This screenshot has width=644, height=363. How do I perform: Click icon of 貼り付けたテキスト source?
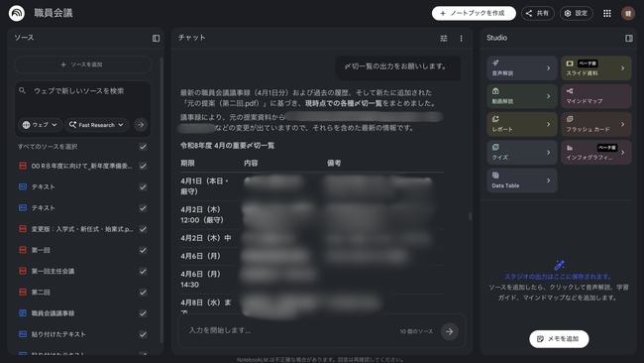click(x=23, y=334)
